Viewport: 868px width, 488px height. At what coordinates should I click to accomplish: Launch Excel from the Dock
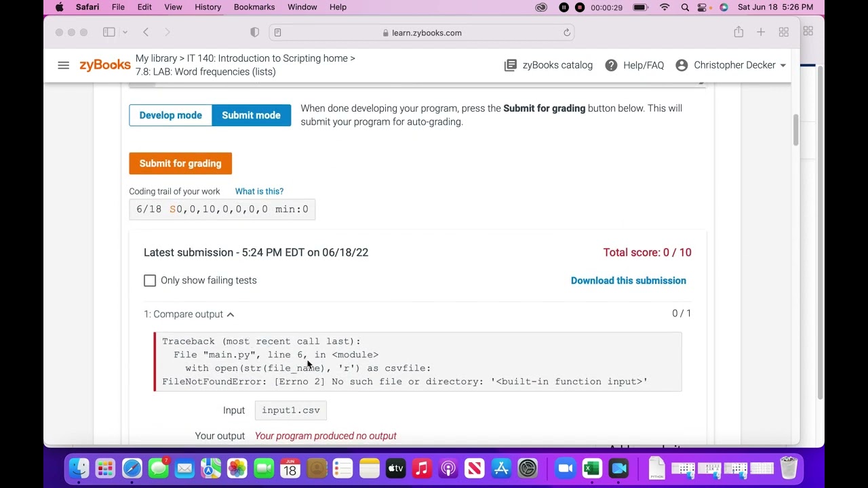tap(592, 468)
